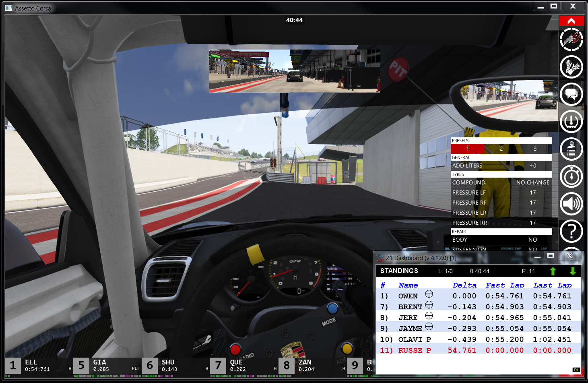Minimize the Z1 Dashboard window
The height and width of the screenshot is (383, 588).
tap(537, 256)
